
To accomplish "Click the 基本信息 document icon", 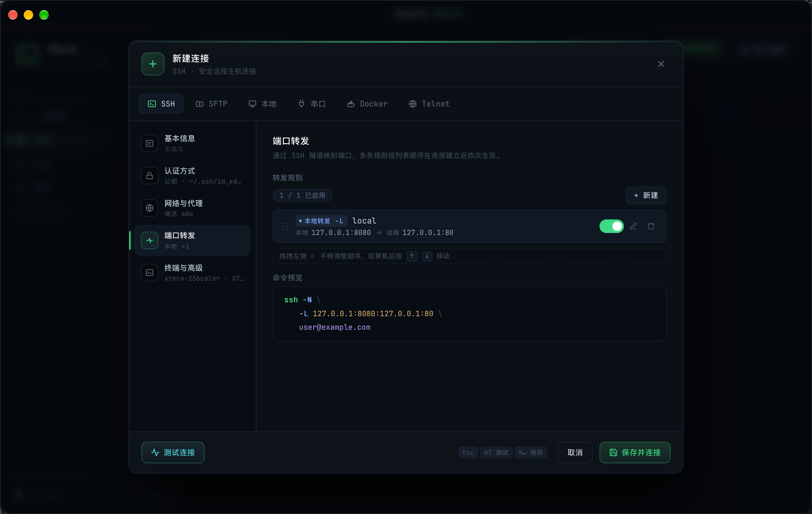I will pyautogui.click(x=150, y=143).
